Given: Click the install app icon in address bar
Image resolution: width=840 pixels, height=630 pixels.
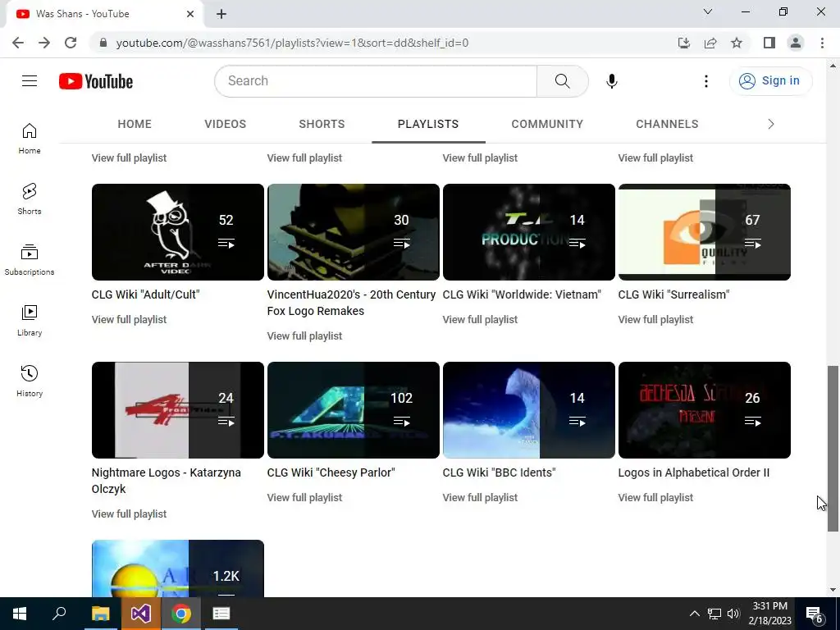Looking at the screenshot, I should coord(684,43).
